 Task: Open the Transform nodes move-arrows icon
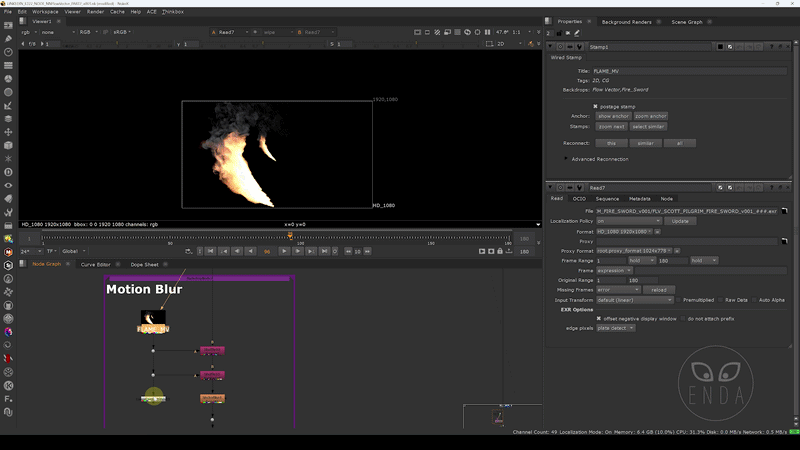[x=8, y=132]
